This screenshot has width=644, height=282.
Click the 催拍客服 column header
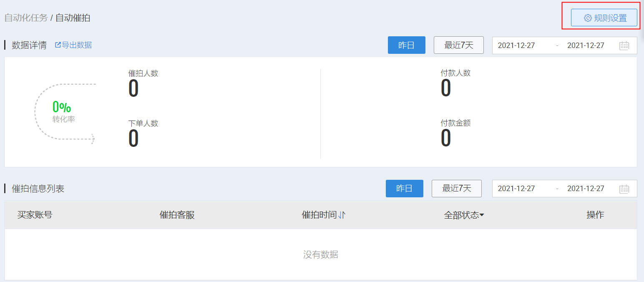pyautogui.click(x=177, y=215)
